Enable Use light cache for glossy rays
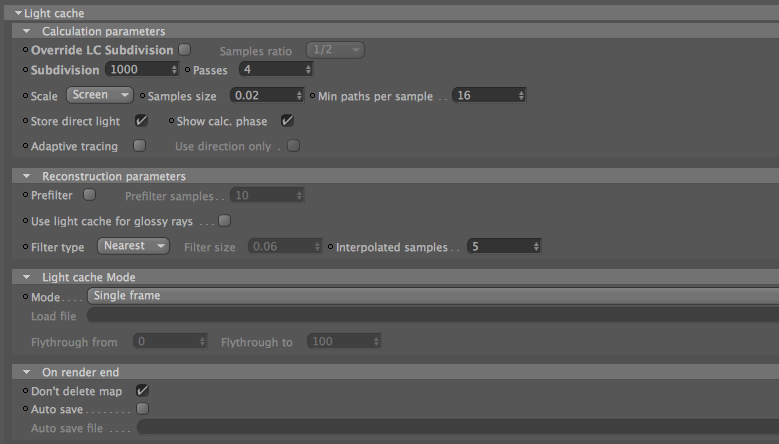Image resolution: width=779 pixels, height=444 pixels. (225, 221)
